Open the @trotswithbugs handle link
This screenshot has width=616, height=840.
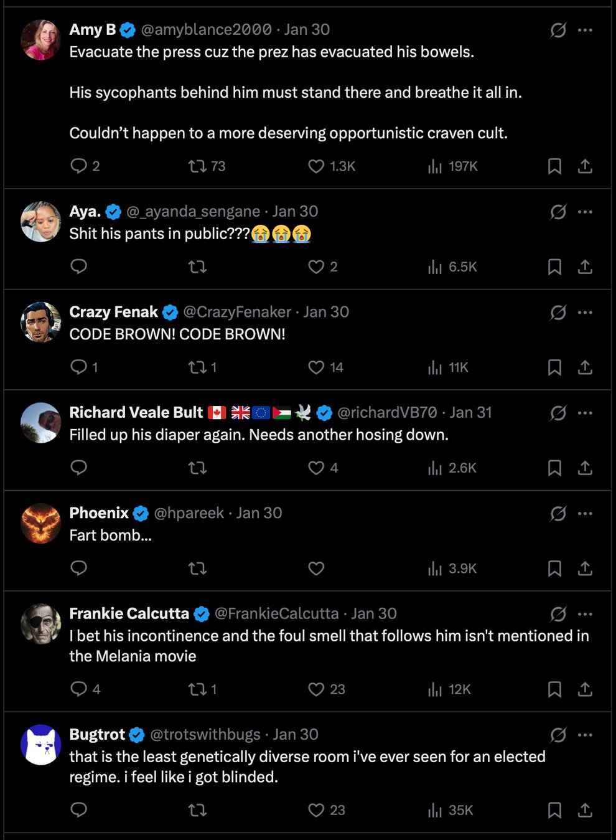[205, 735]
